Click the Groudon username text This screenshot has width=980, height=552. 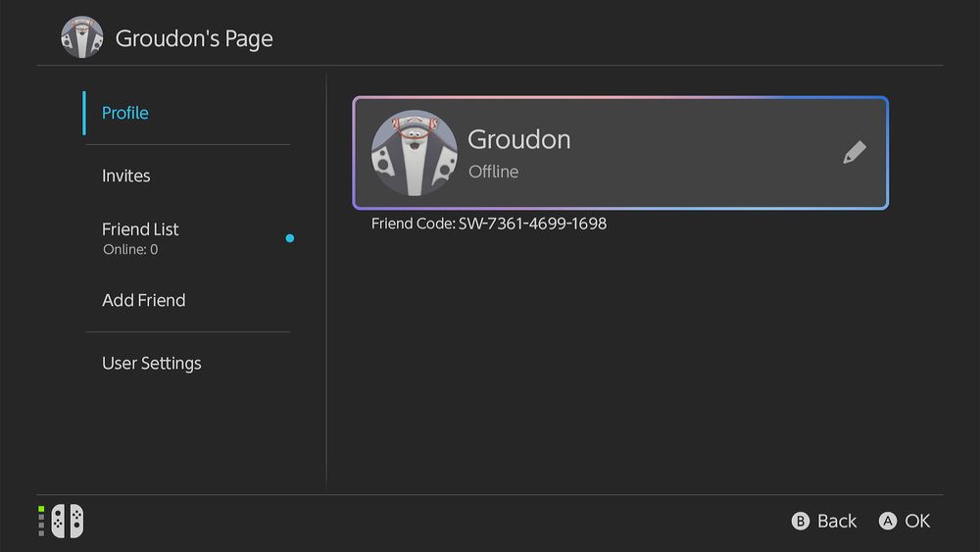(x=518, y=139)
